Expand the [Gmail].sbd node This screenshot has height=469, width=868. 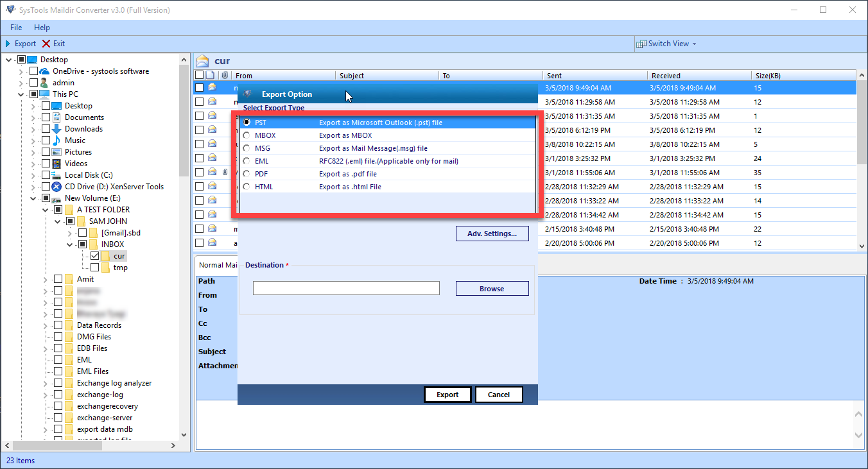(x=70, y=233)
